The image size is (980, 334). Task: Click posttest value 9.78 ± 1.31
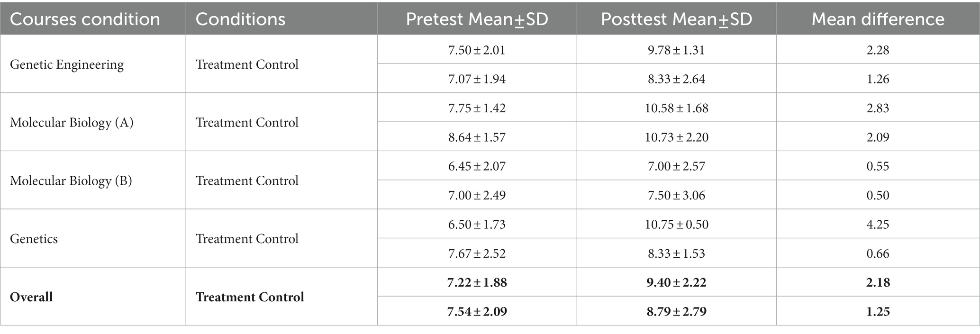coord(676,50)
